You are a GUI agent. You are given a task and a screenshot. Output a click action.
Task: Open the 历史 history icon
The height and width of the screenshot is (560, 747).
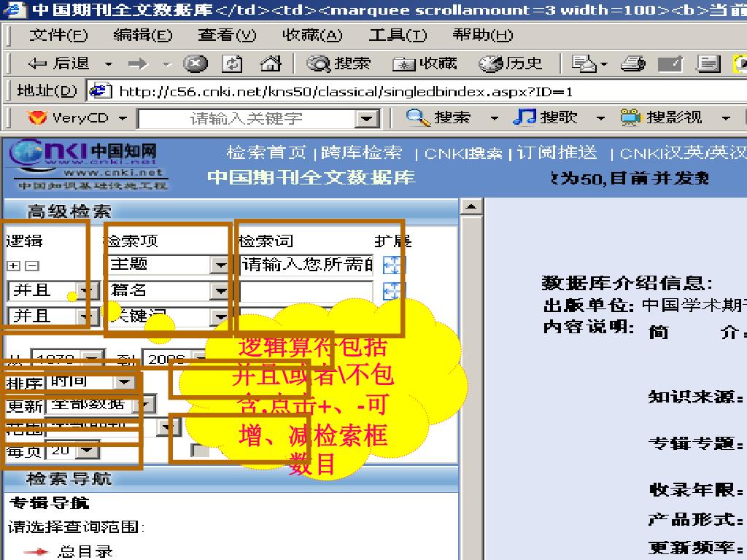point(490,63)
